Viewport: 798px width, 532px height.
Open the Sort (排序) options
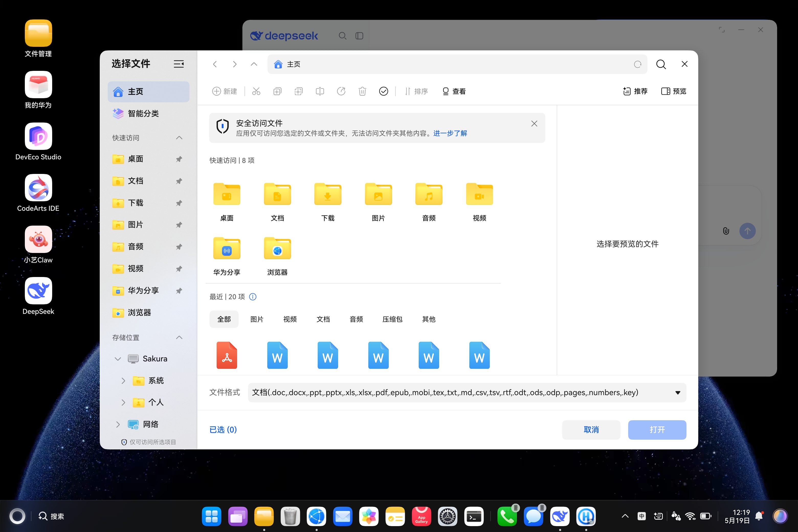coord(416,91)
